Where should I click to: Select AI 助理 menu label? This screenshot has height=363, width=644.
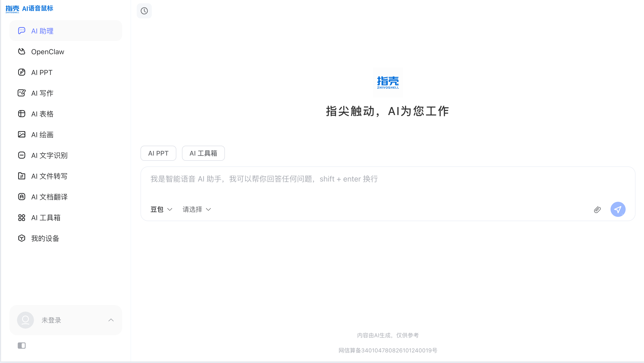(42, 31)
